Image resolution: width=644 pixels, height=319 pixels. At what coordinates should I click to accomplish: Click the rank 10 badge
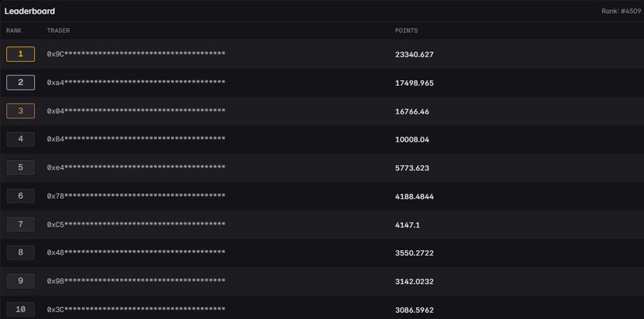[x=21, y=310]
